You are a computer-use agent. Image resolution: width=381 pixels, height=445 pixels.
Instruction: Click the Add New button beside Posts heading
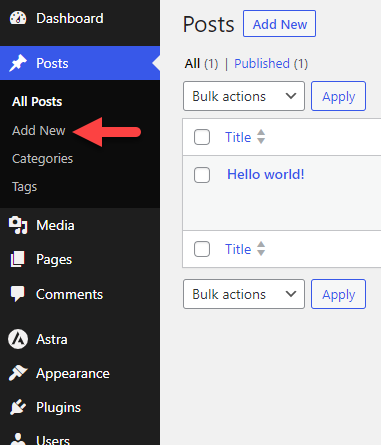pos(279,24)
